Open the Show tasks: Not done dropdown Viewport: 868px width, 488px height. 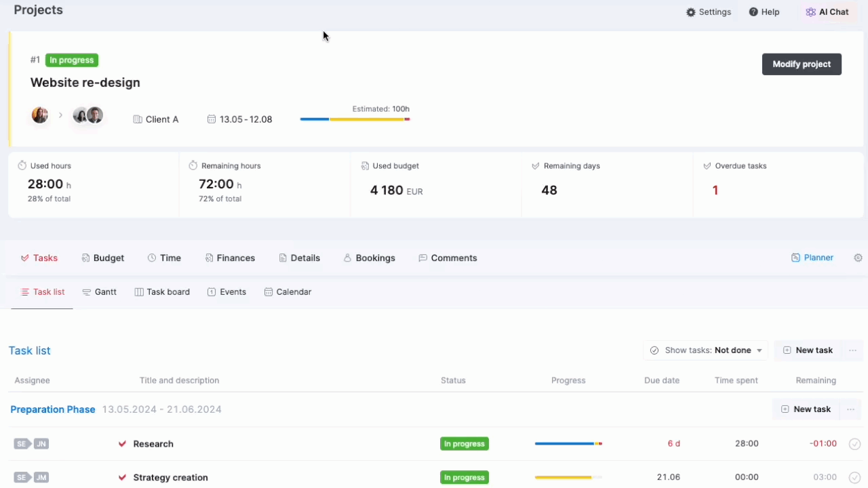pos(705,350)
